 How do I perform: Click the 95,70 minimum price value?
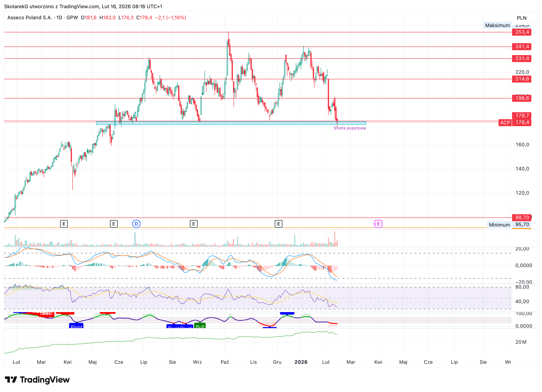click(522, 224)
